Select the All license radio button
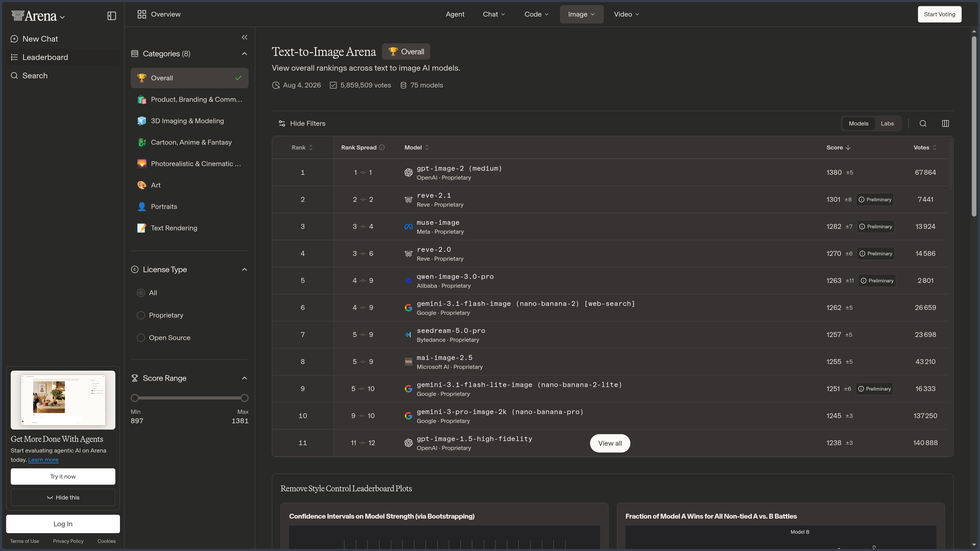Screen dimensions: 980x551 click(x=141, y=293)
